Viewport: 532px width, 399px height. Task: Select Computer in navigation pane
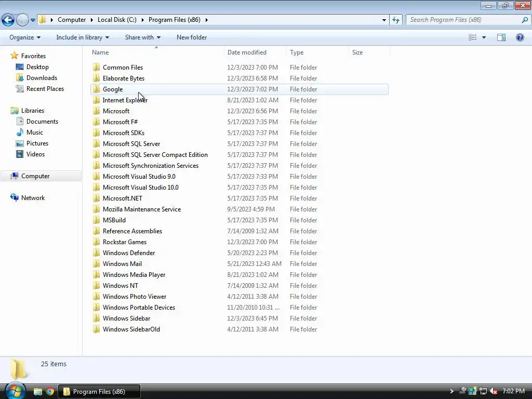[x=35, y=176]
